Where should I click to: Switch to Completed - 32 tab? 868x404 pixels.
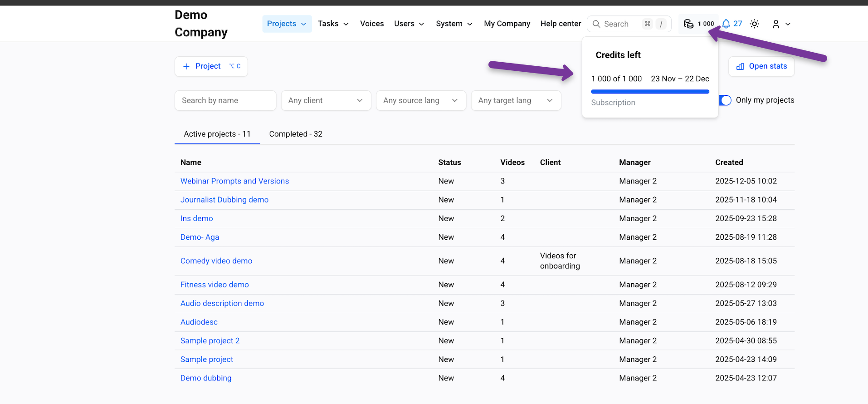pos(295,134)
